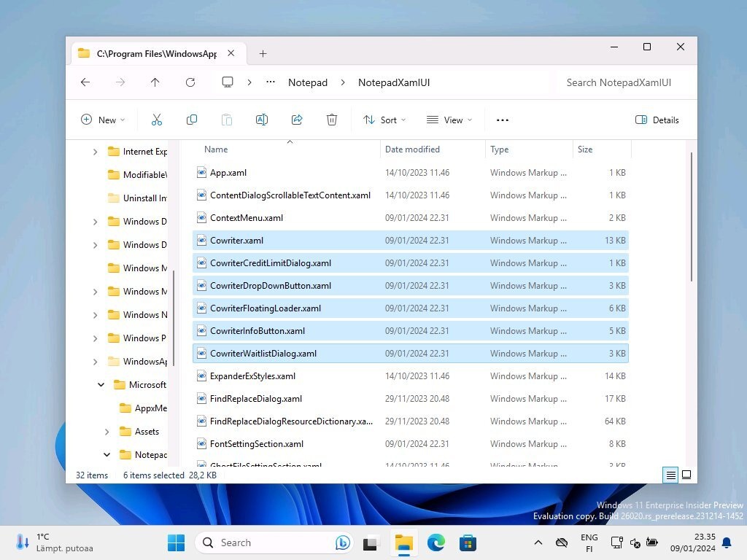The image size is (747, 560).
Task: Refresh the folder with the refresh icon
Action: point(190,82)
